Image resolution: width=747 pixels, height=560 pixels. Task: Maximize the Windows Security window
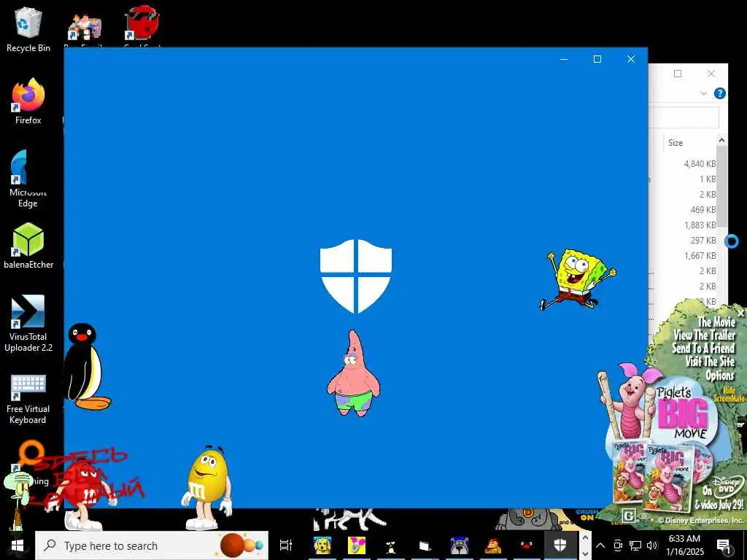point(597,59)
